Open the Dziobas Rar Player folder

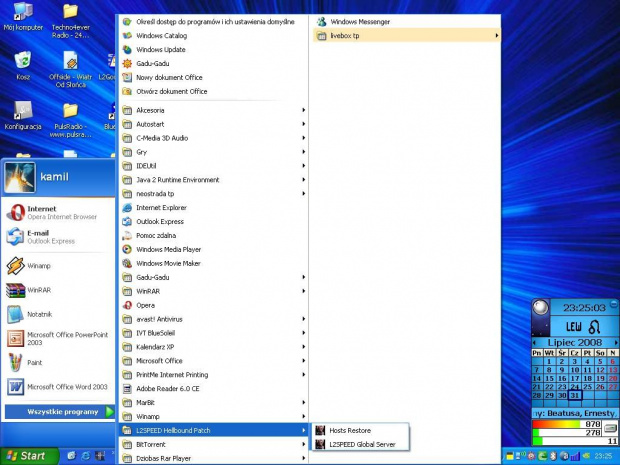[x=214, y=458]
